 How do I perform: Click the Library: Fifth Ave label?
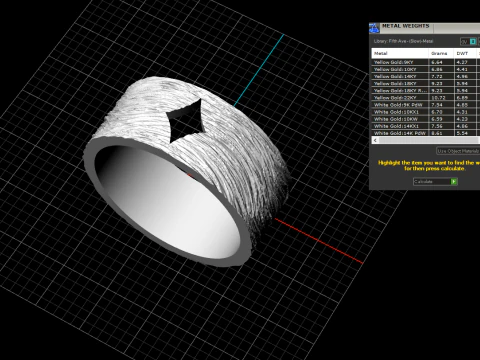tap(403, 41)
